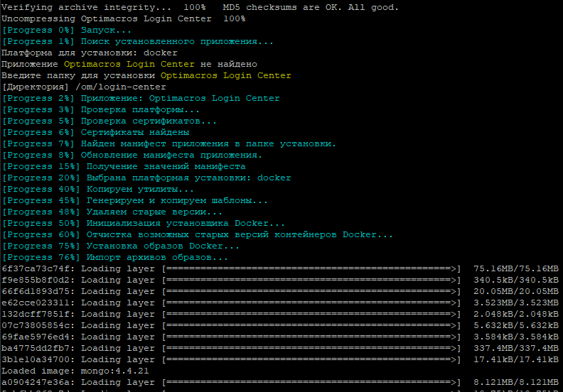Click the progress bar for layer a0904247e36a

tap(311, 382)
